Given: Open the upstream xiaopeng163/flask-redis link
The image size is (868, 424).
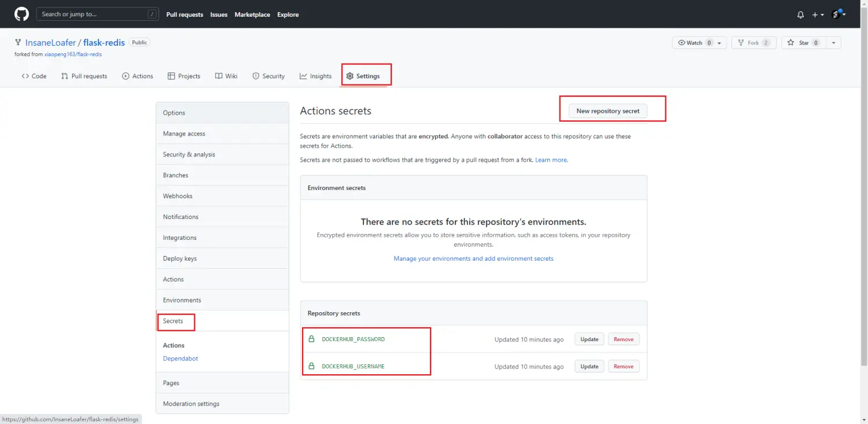Looking at the screenshot, I should point(73,54).
